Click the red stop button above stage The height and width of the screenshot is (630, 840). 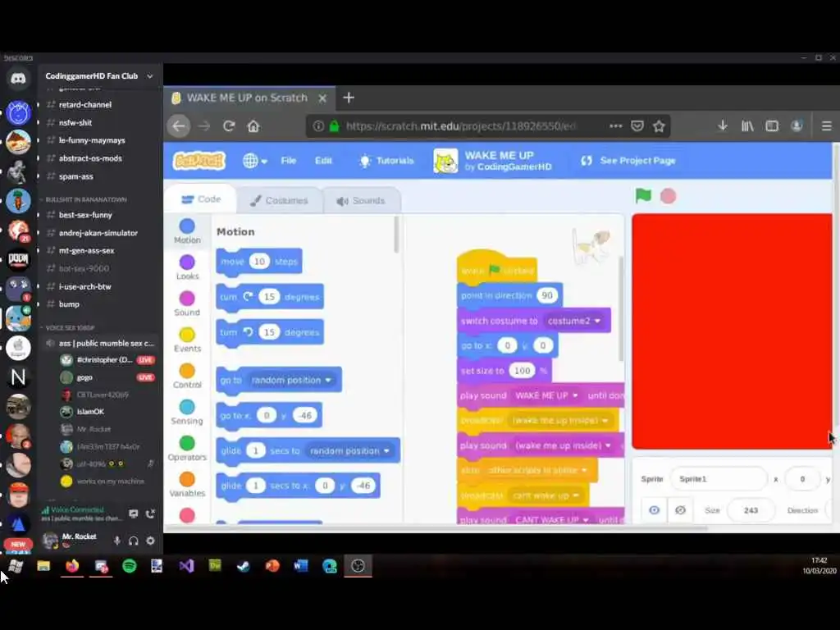pos(668,196)
